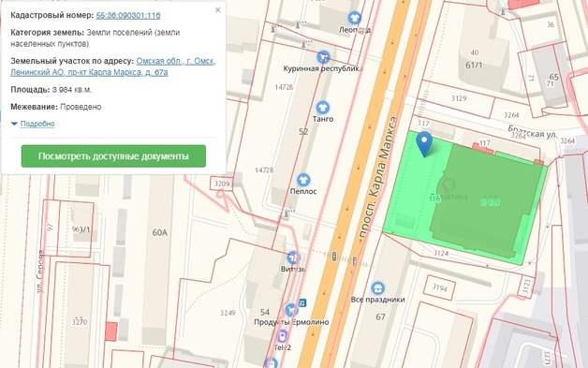Click the Проведено survey status text
This screenshot has width=588, height=368.
click(x=81, y=107)
